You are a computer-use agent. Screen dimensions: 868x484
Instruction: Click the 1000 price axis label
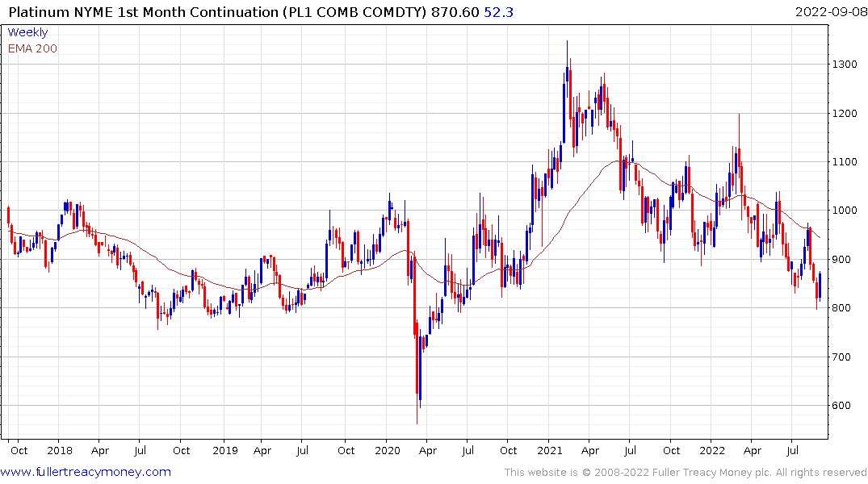[845, 211]
